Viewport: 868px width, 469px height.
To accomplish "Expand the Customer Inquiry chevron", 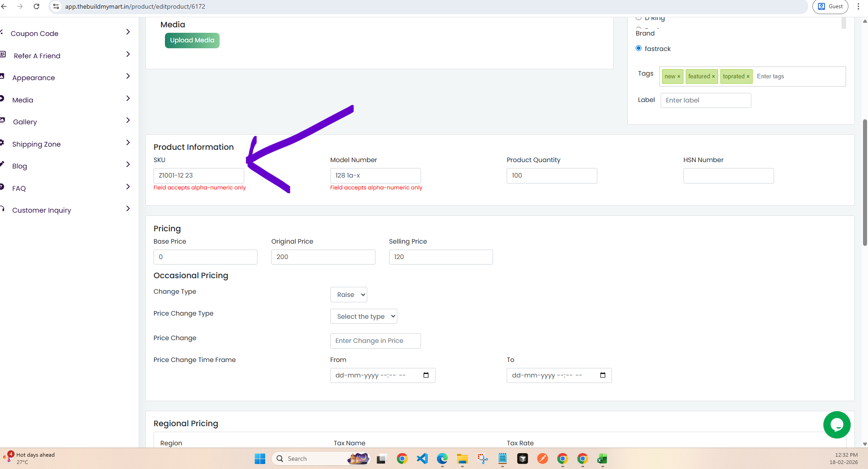I will (128, 209).
